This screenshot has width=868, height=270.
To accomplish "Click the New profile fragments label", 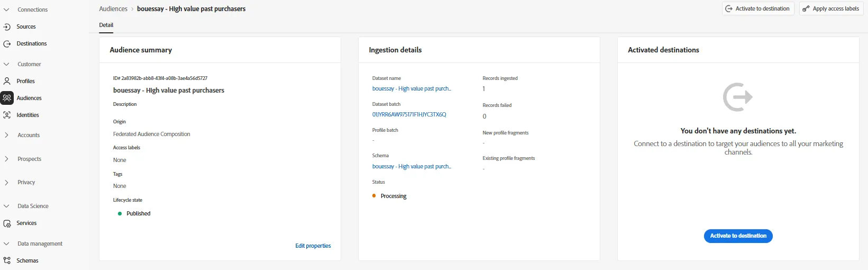I will 506,133.
